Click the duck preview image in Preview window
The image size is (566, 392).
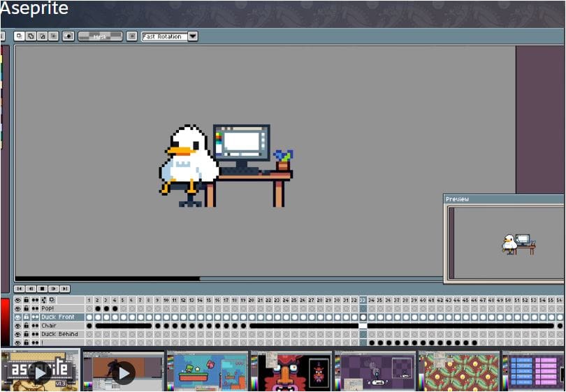click(x=518, y=245)
